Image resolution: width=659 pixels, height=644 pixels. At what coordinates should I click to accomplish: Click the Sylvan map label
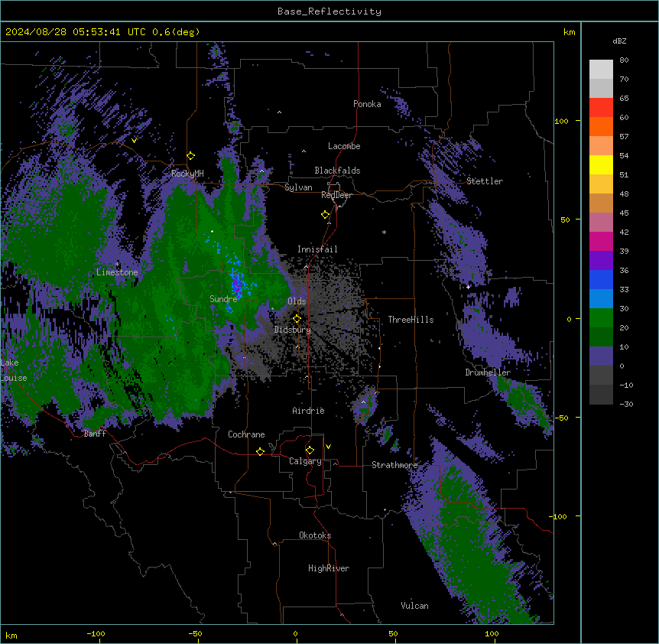coord(298,187)
